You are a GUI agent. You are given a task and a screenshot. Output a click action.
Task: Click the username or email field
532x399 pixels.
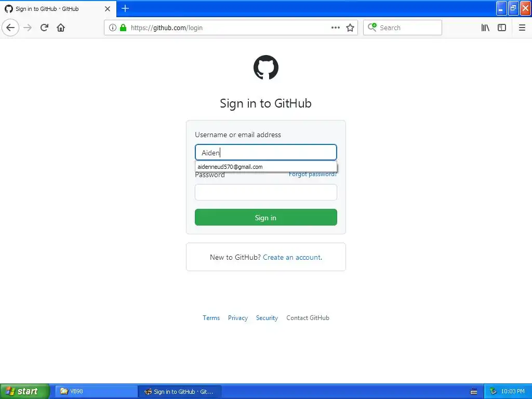266,152
